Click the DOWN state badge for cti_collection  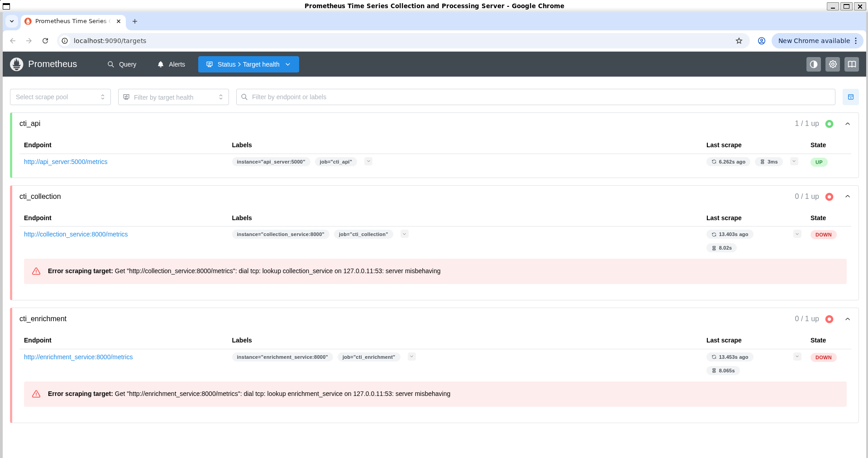824,235
